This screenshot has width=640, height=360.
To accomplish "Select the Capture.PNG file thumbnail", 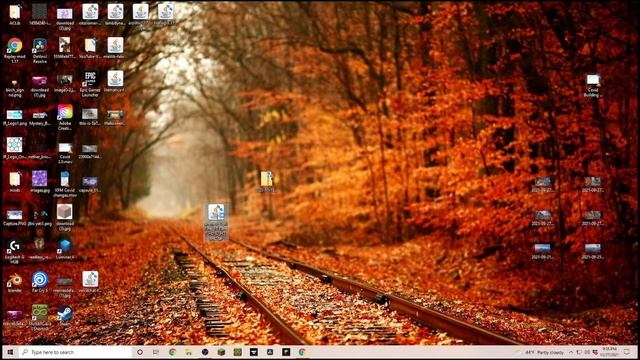I will [x=15, y=218].
